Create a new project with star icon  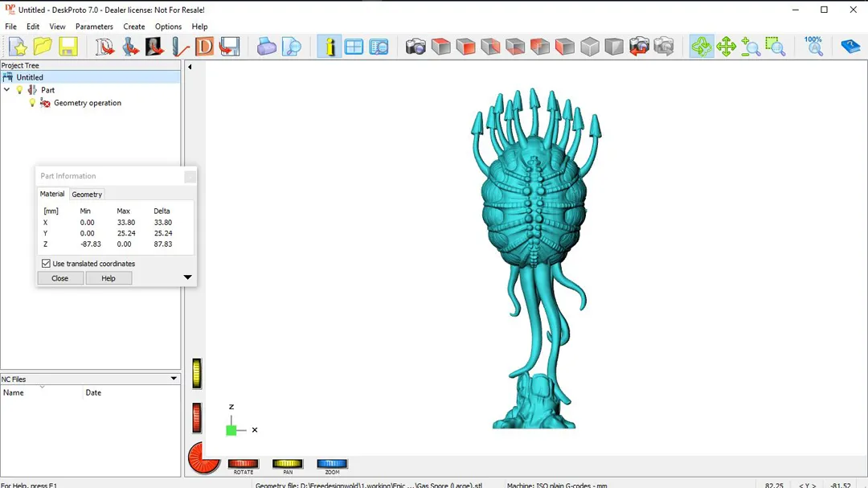click(x=18, y=47)
